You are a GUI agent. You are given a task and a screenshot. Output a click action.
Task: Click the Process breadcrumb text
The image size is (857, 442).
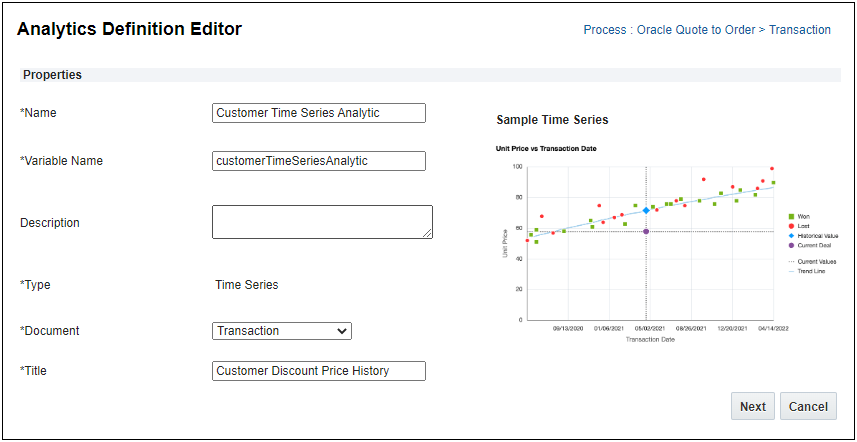coord(707,30)
